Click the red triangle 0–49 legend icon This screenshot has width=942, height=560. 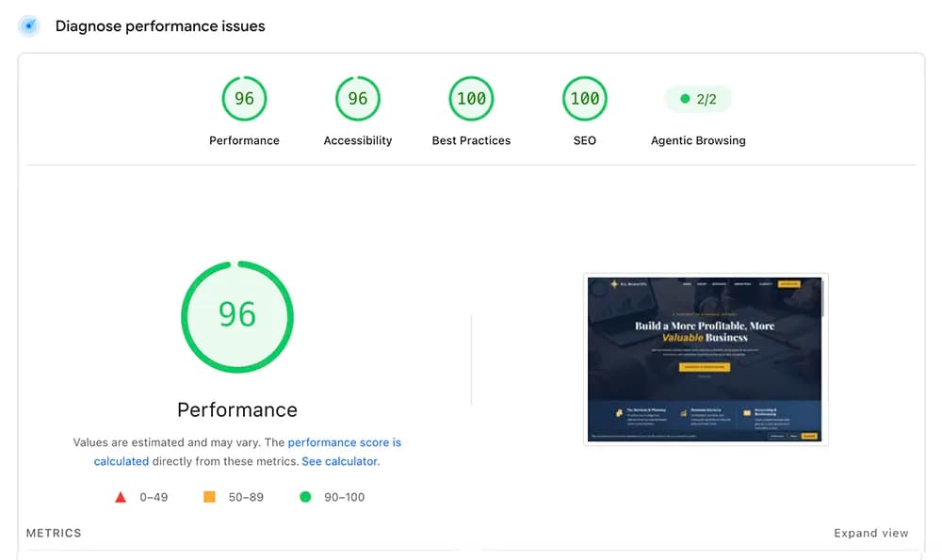pos(121,497)
